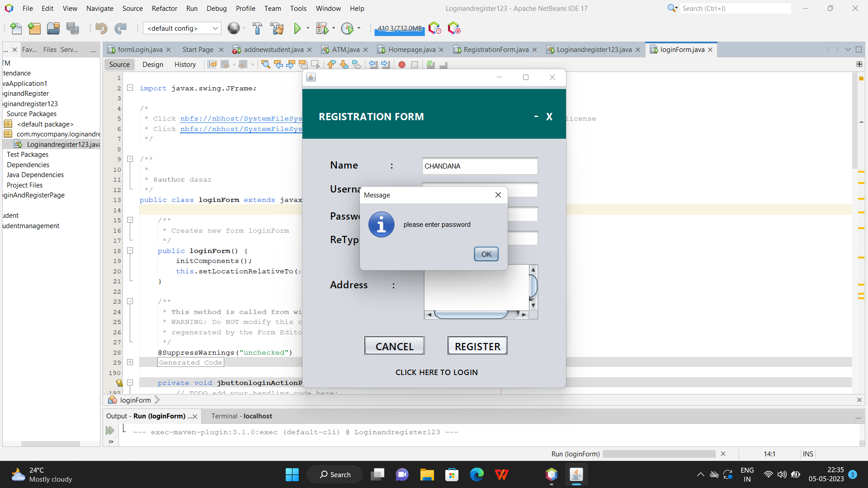Open the <default config> configuration dropdown
This screenshot has width=868, height=488.
[x=182, y=28]
